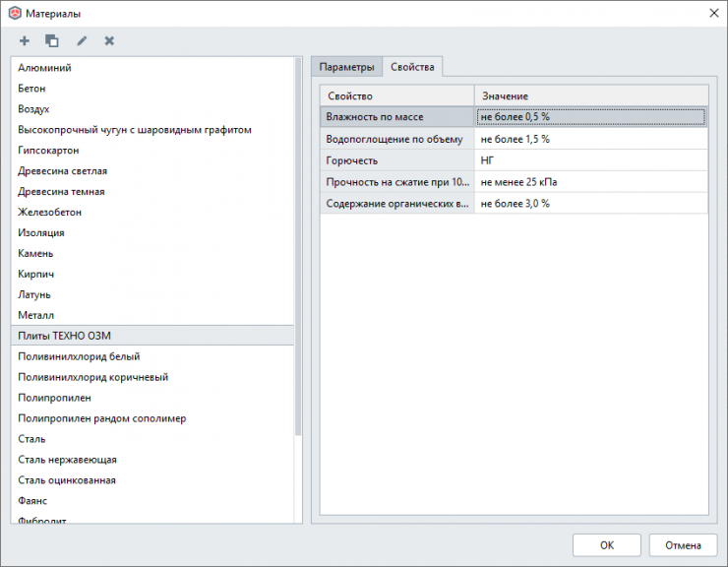
Task: Choose Гипсокартон material from the list
Action: pyautogui.click(x=48, y=151)
